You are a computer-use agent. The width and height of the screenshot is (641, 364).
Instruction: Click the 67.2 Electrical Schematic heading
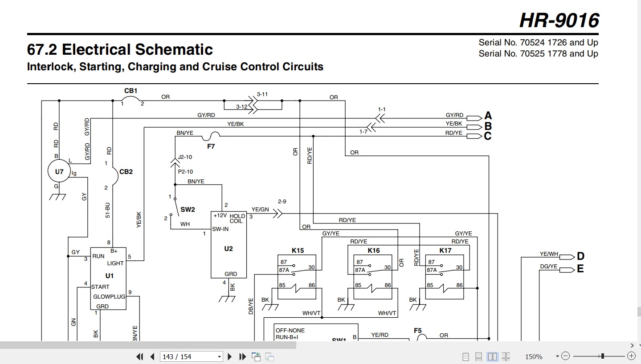point(120,49)
